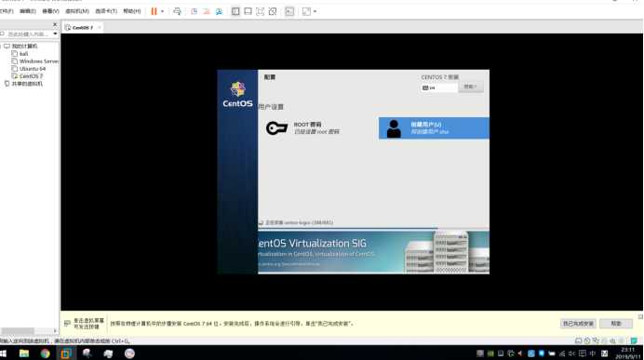644x360 pixels.
Task: Click the volume icon in system tray
Action: pyautogui.click(x=572, y=353)
